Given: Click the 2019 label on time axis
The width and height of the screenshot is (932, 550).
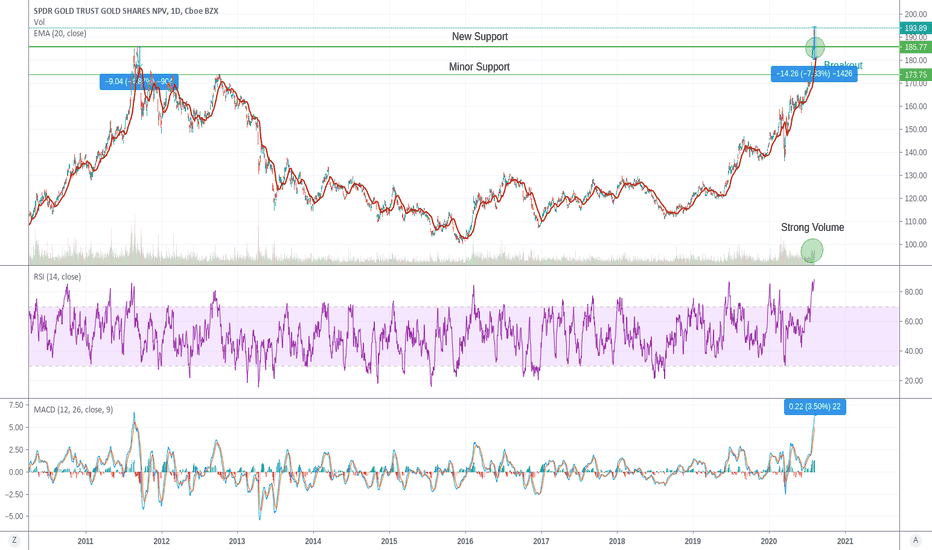Looking at the screenshot, I should 693,541.
